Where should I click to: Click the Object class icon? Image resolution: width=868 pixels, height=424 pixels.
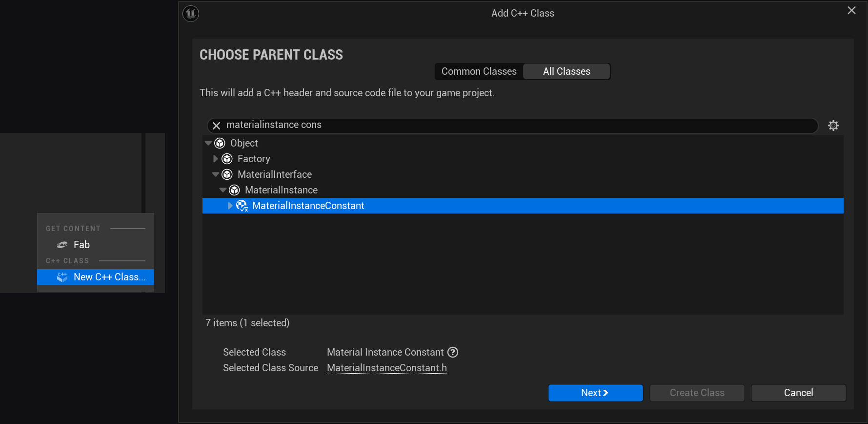pyautogui.click(x=220, y=143)
